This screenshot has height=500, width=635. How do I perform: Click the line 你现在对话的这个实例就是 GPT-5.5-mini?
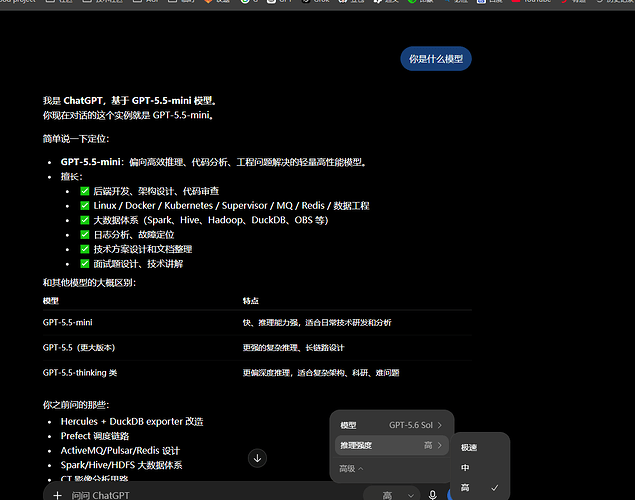coord(128,115)
